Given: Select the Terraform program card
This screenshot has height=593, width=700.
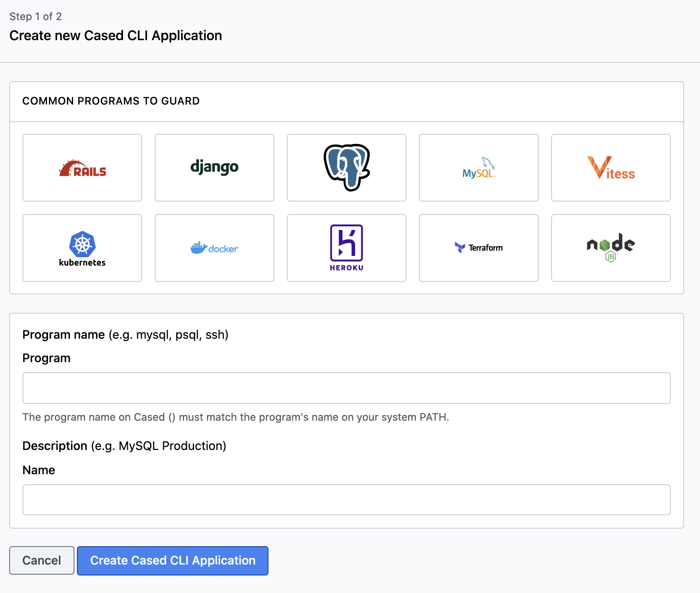Looking at the screenshot, I should tap(479, 248).
